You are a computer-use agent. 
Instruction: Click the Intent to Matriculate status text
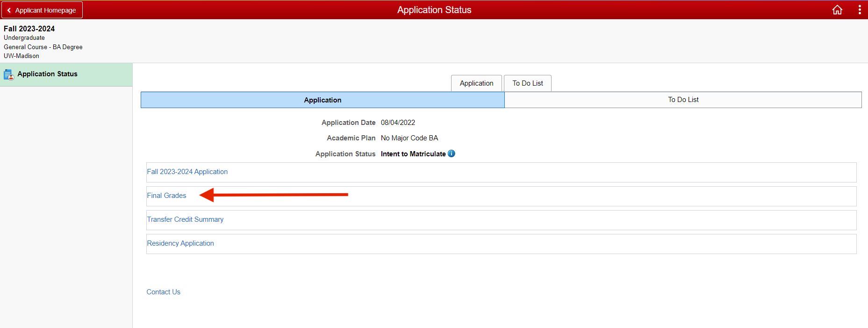click(x=413, y=154)
